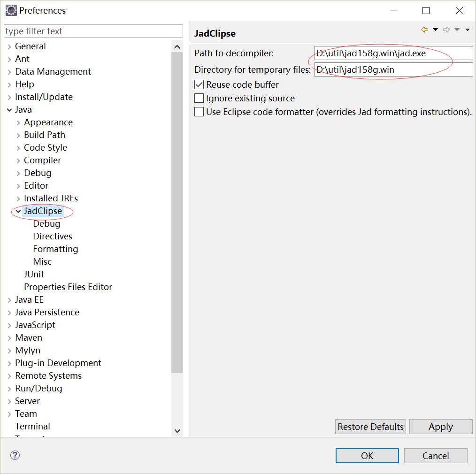Viewport: 476px width, 474px height.
Task: Select the Terminal preferences item
Action: [x=32, y=426]
